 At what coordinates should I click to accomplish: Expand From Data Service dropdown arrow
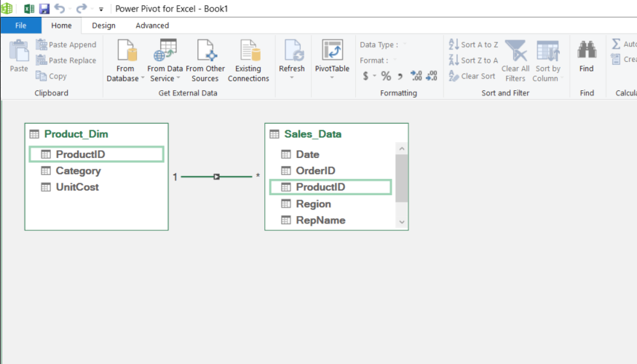point(178,79)
